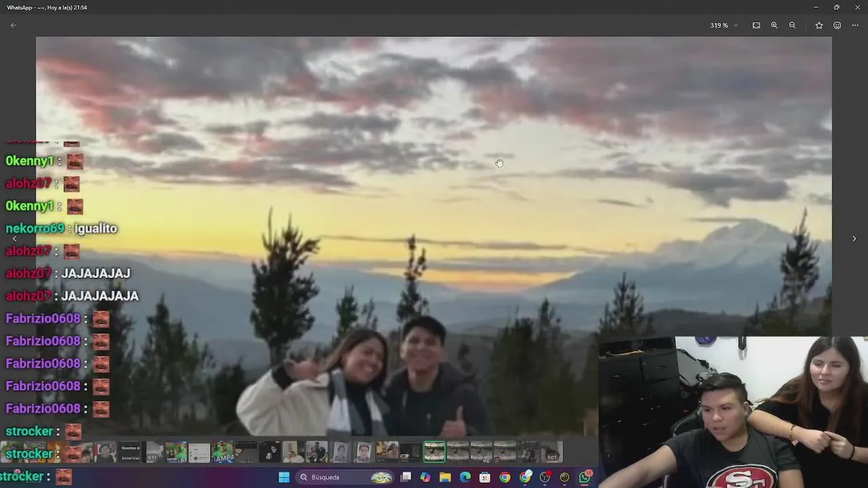Open the 319 % zoom dropdown
Screen dimensions: 868x488
pos(724,25)
